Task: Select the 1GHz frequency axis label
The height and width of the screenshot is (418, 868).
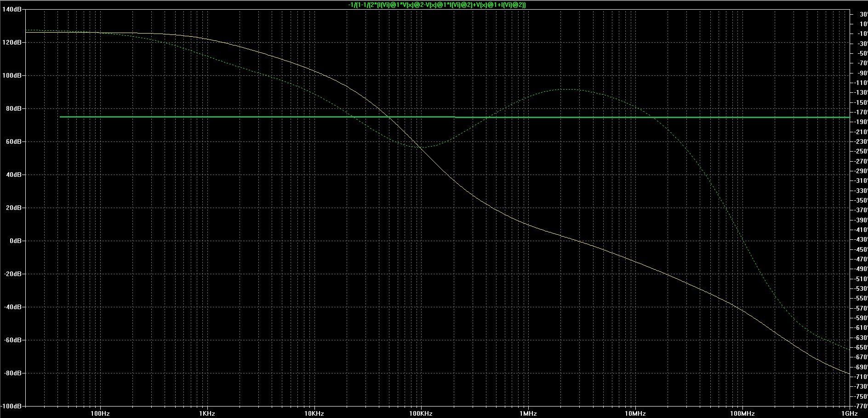Action: tap(850, 413)
